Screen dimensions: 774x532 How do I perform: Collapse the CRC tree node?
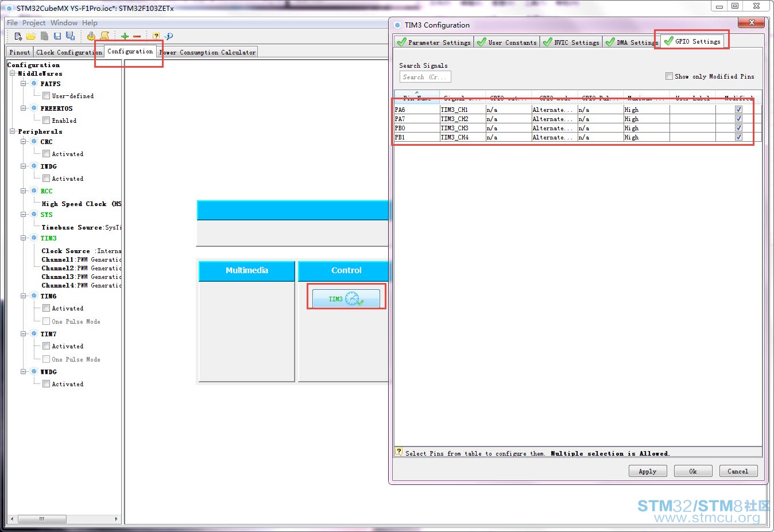(x=24, y=141)
